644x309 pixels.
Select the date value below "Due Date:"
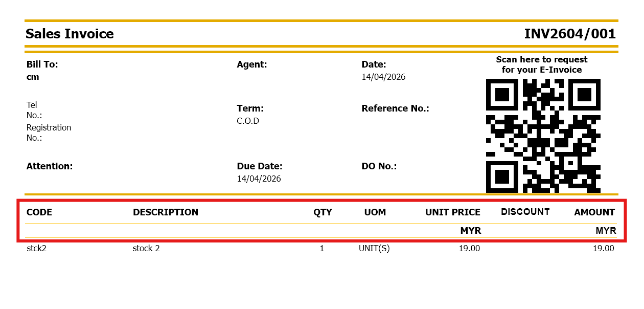[x=259, y=179]
